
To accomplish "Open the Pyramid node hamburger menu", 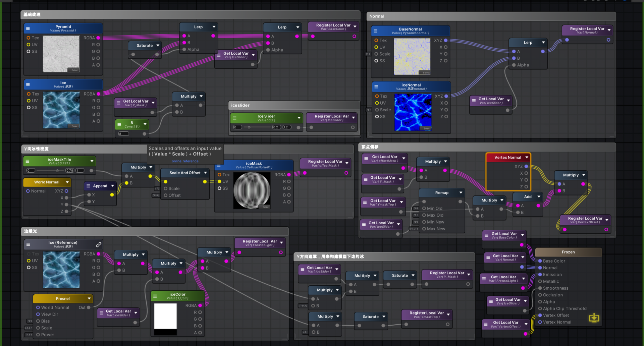I will 28,28.
